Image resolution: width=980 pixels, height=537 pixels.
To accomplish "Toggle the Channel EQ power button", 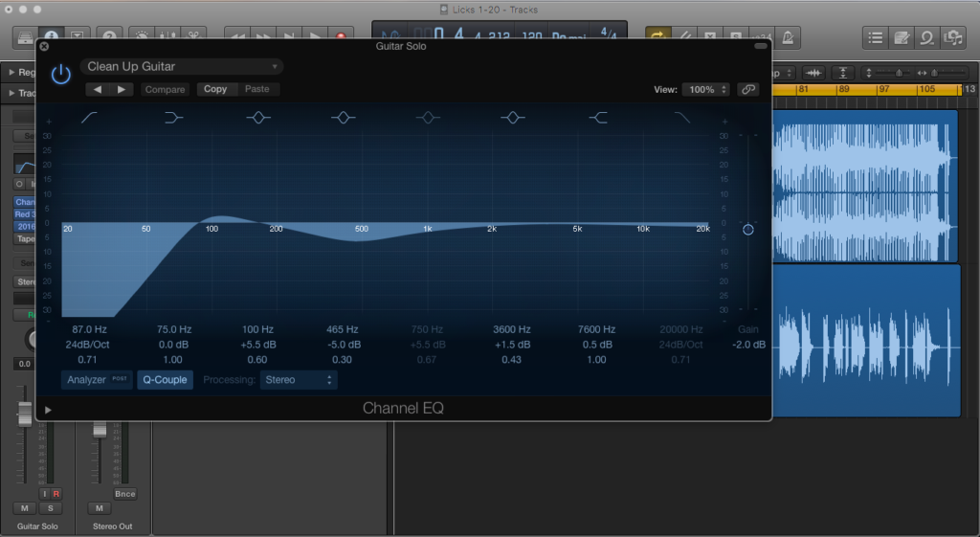I will coord(61,75).
